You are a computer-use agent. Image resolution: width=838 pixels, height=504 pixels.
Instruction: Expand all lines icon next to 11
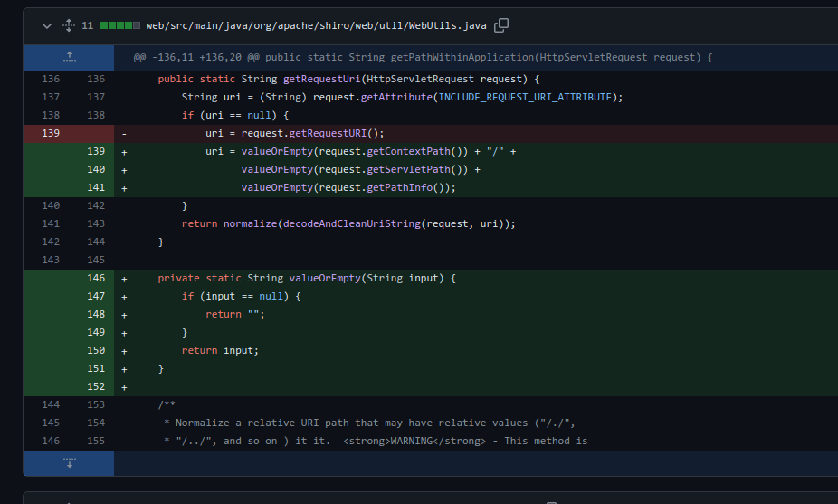[69, 25]
